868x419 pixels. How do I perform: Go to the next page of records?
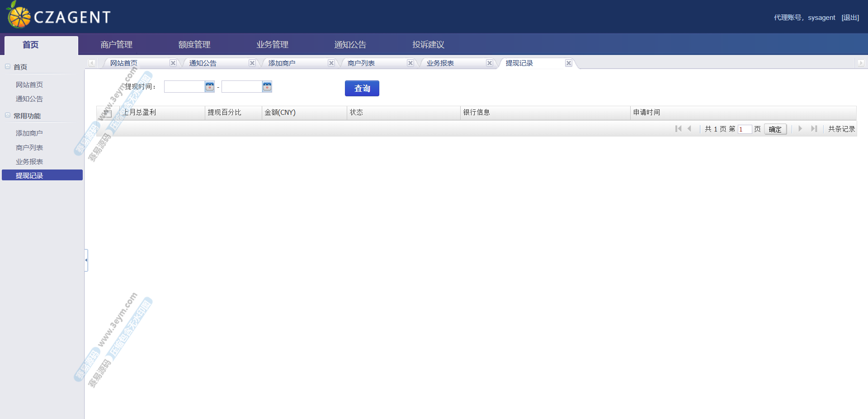[x=800, y=129]
